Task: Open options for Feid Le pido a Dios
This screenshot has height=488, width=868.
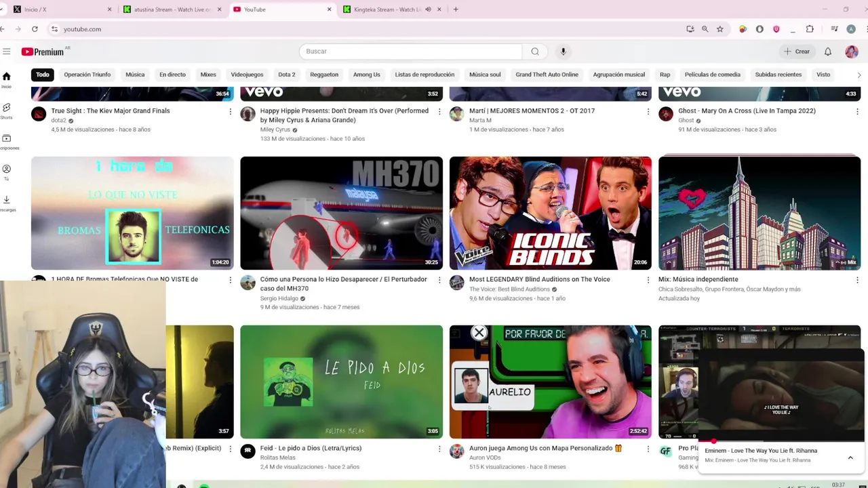Action: (439, 449)
